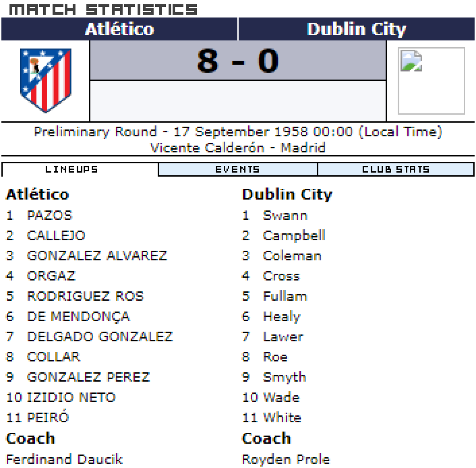Click Dublin City player White
476x468 pixels.
(282, 418)
